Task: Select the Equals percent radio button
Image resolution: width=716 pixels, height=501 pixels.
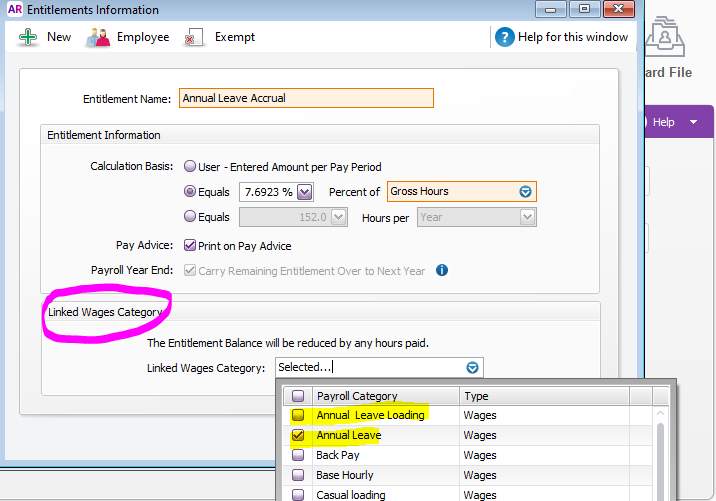Action: [x=190, y=192]
